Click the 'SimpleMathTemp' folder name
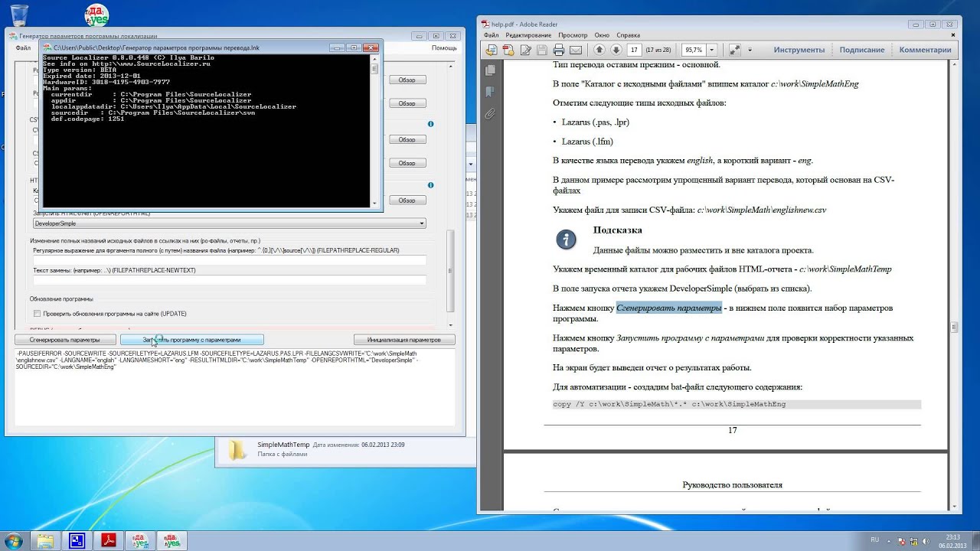 [x=283, y=445]
